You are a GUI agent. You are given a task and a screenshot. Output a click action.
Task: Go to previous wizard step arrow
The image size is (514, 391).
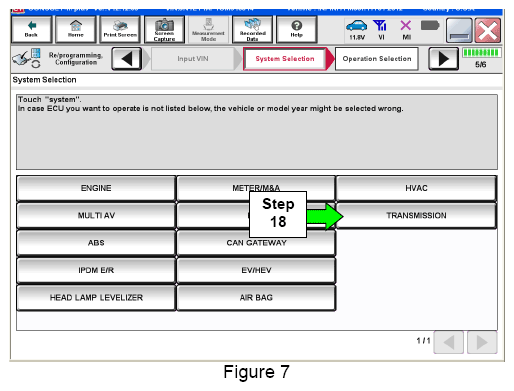tap(127, 59)
